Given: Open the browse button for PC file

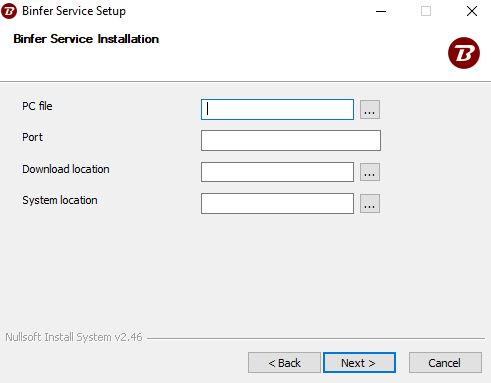Looking at the screenshot, I should 370,109.
